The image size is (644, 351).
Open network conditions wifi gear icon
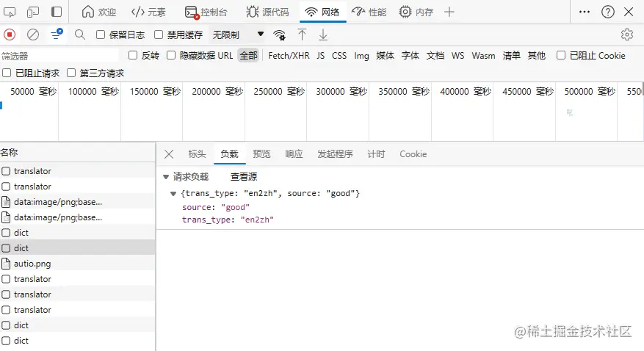point(280,35)
